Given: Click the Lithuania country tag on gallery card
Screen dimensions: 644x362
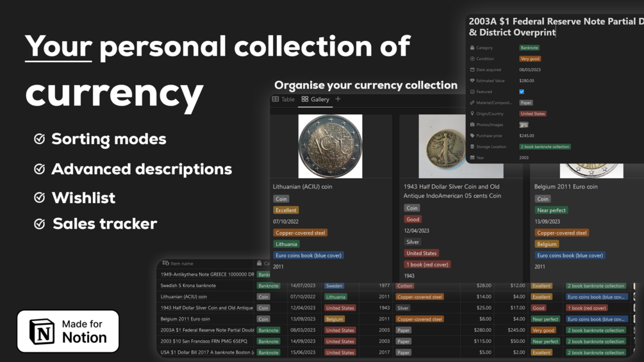Looking at the screenshot, I should click(286, 244).
